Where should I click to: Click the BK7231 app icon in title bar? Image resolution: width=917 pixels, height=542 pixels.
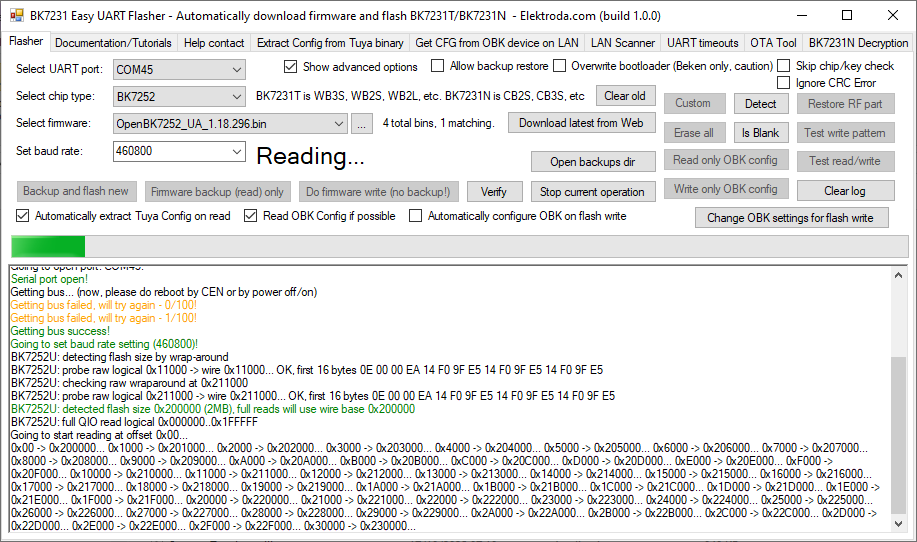point(16,15)
